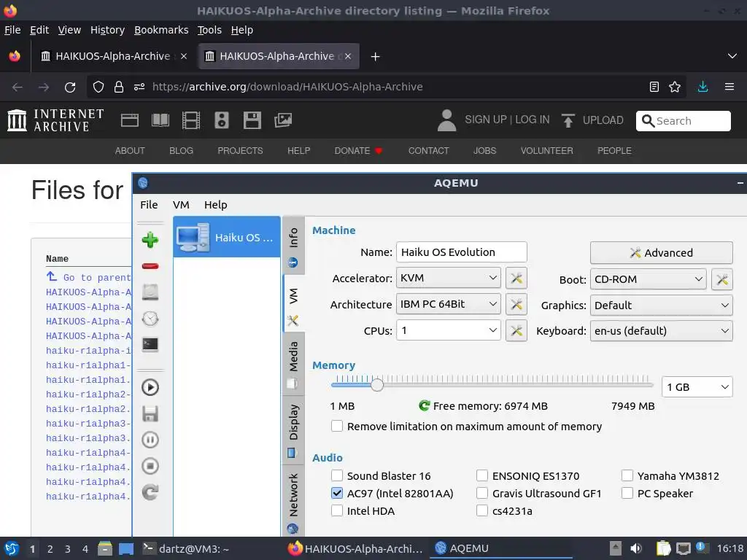The image size is (747, 560).
Task: Reload the page in Firefox
Action: (x=70, y=87)
